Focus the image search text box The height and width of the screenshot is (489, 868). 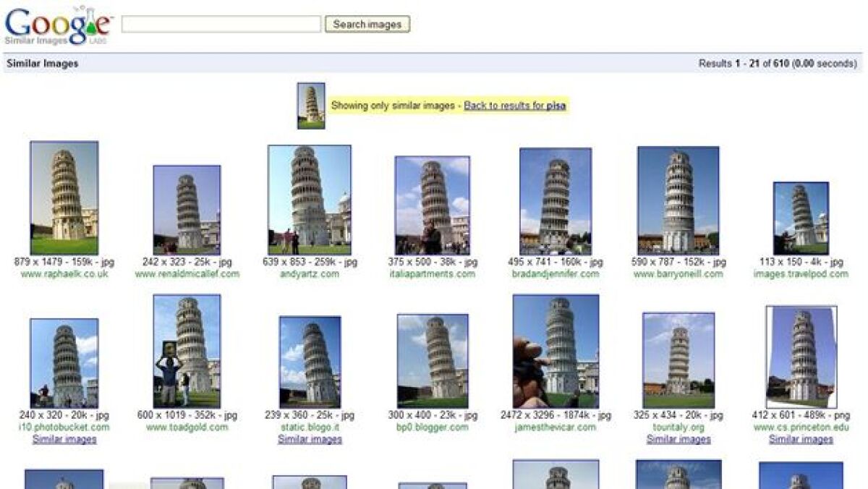click(x=221, y=25)
